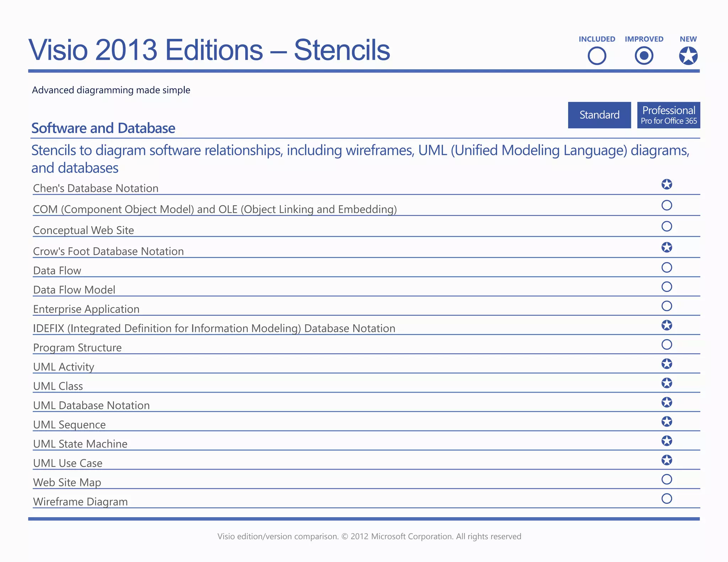The image size is (728, 562).
Task: Click the 'UML Database Notation' text
Action: [x=91, y=405]
